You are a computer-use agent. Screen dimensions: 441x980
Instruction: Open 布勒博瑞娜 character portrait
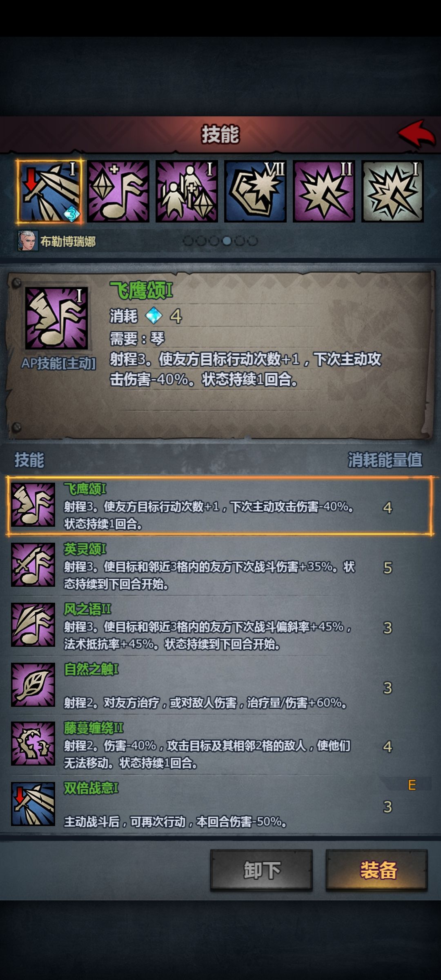click(x=28, y=241)
